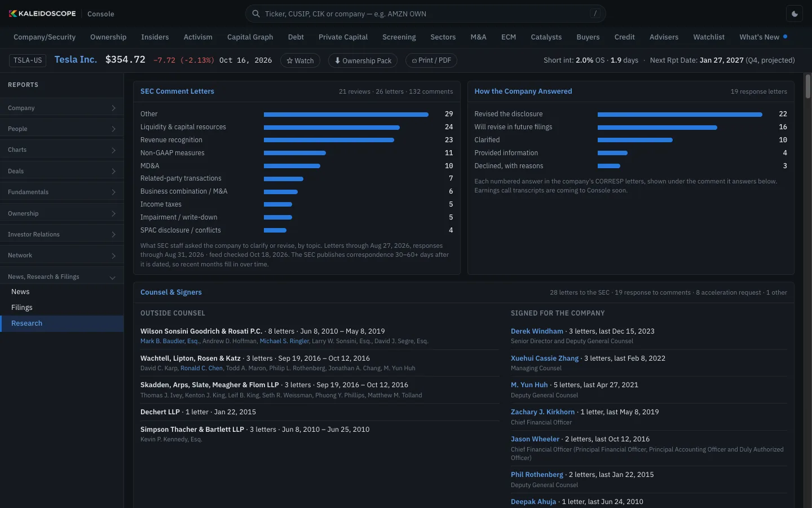
Task: Expand the sidebar Ownership section
Action: point(61,213)
